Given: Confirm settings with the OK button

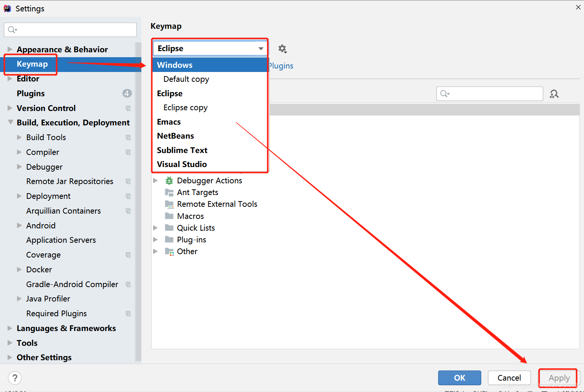Looking at the screenshot, I should [460, 378].
